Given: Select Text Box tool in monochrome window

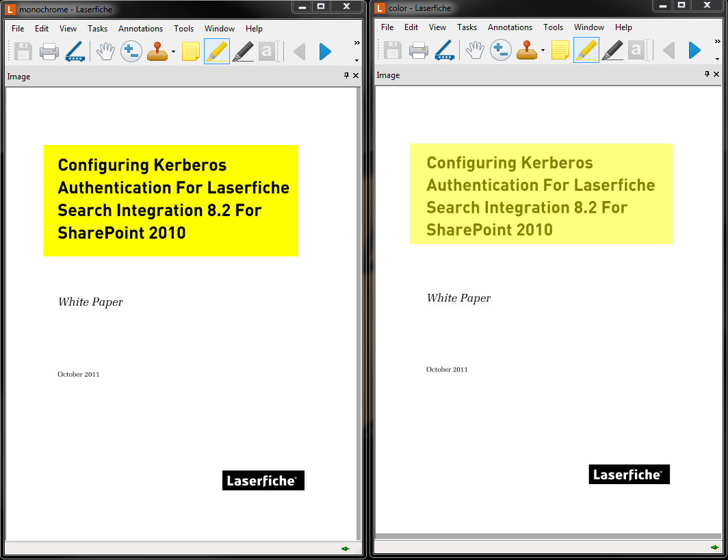Looking at the screenshot, I should click(268, 51).
